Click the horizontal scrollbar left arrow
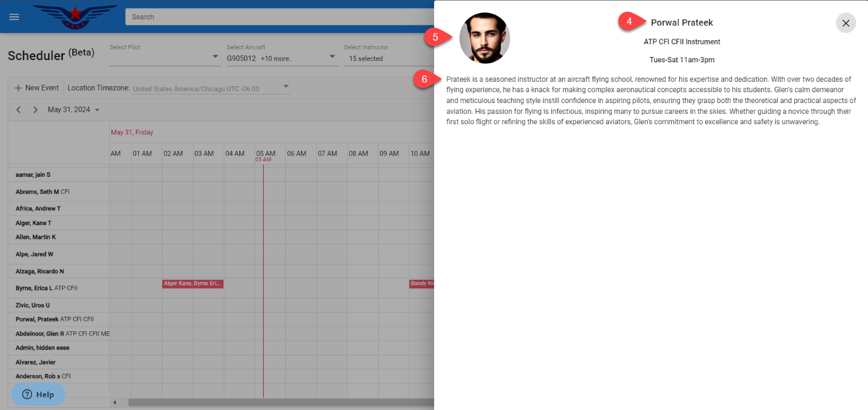Viewport: 868px width, 410px height. click(x=114, y=402)
